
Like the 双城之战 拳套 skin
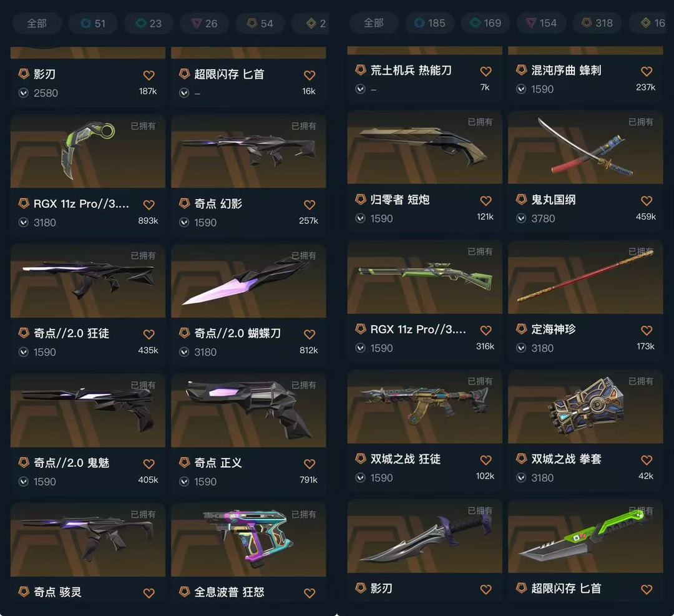pos(647,460)
